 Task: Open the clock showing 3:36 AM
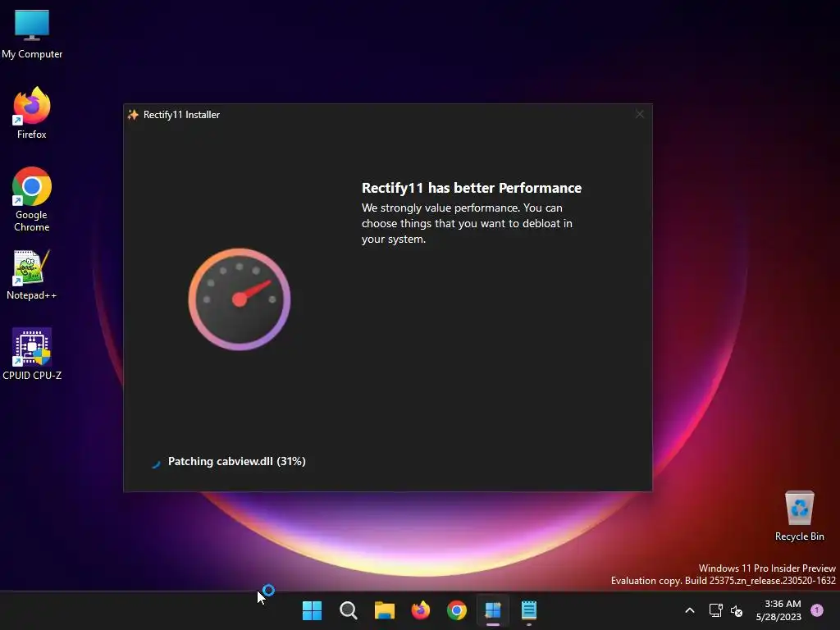tap(778, 610)
